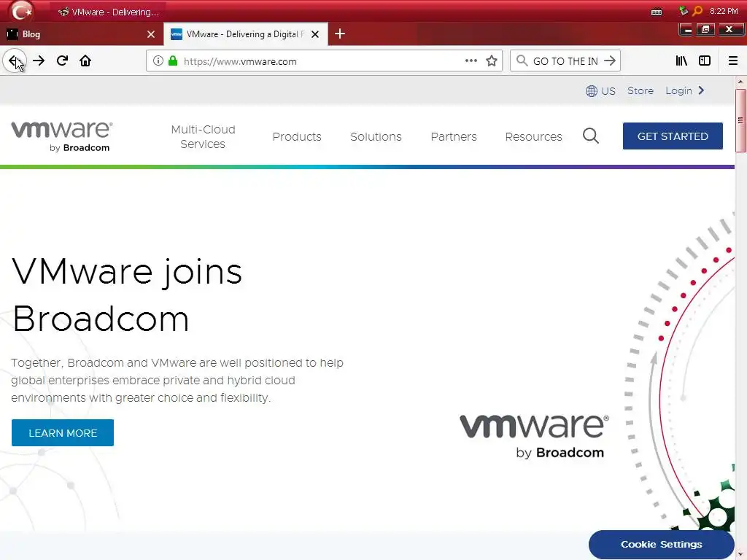Open the browser hamburger menu

pos(732,61)
